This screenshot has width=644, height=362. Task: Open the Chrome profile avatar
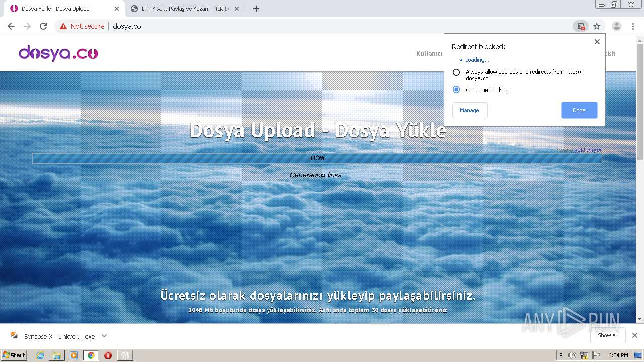(617, 26)
